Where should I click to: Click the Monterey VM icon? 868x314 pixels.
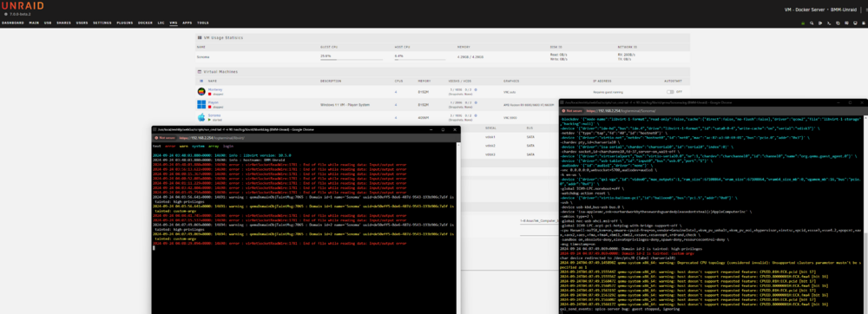point(201,91)
